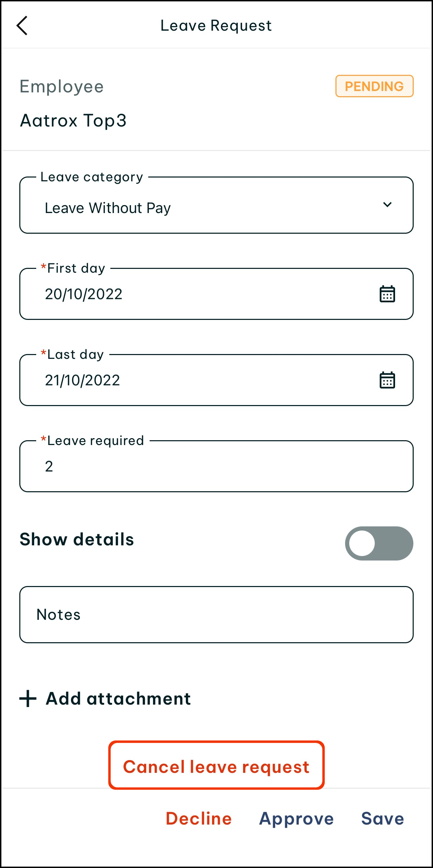Click the Show details label text

[x=77, y=539]
